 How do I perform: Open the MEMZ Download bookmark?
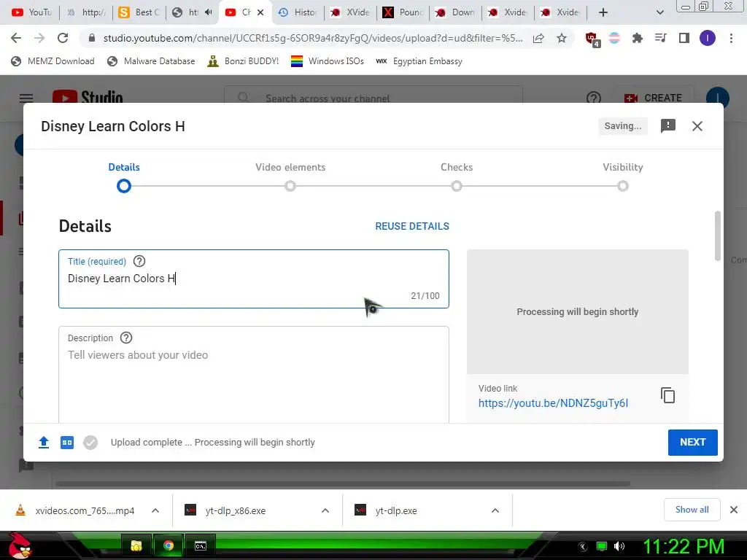(53, 61)
